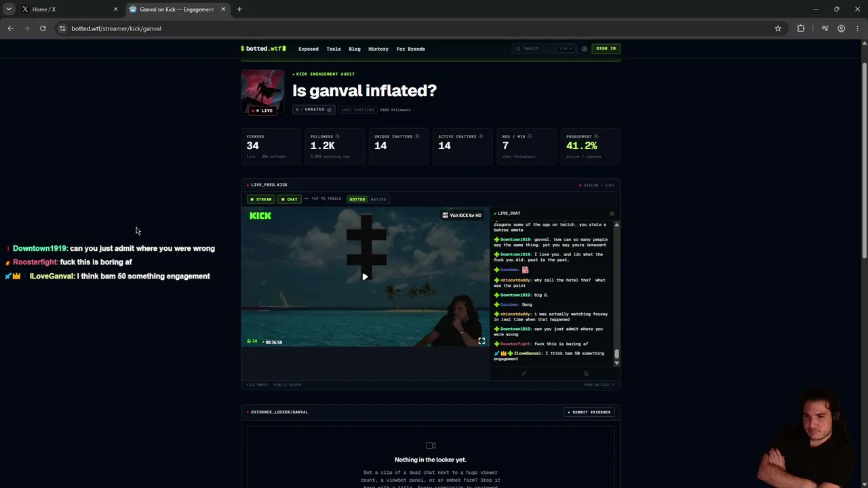Screen dimensions: 868x488
Task: Open the History nav item
Action: pos(378,49)
